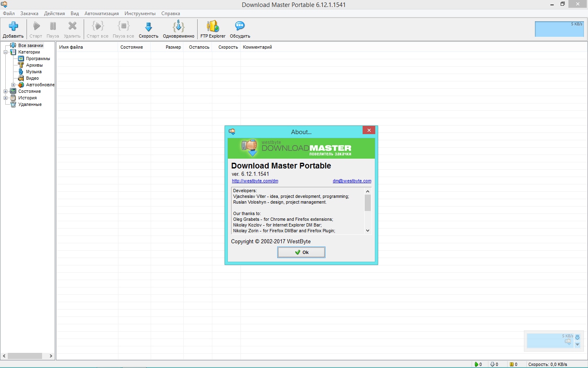This screenshot has height=368, width=588.
Task: Click the Старт все toolbar icon
Action: tap(98, 26)
